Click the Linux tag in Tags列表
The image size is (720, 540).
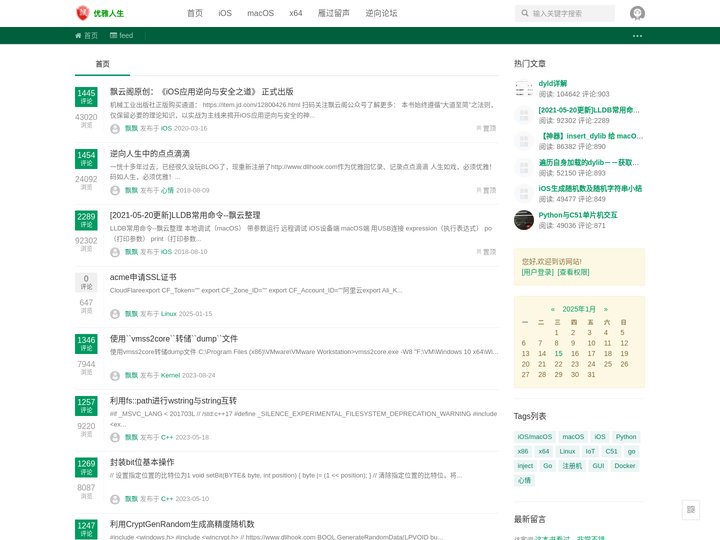click(x=567, y=452)
